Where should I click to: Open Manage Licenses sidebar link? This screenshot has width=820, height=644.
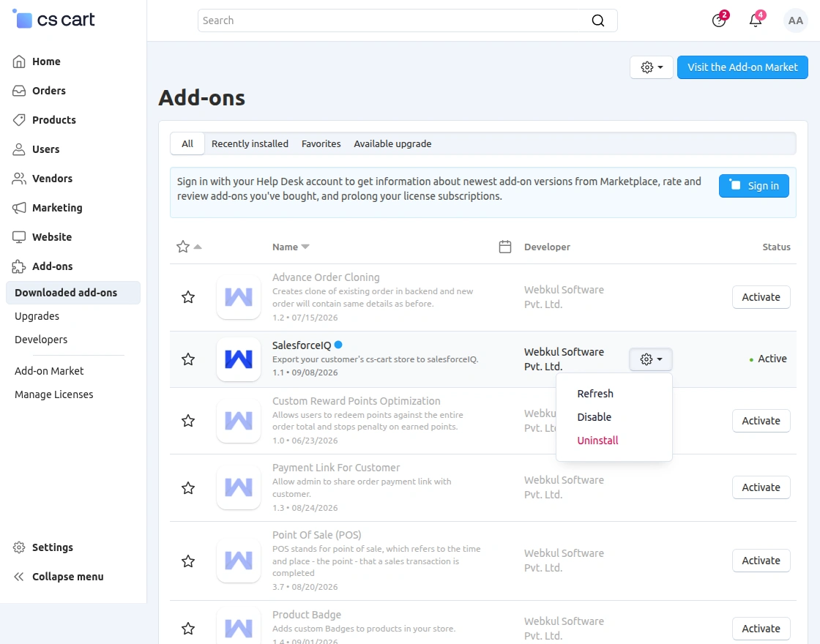point(54,394)
